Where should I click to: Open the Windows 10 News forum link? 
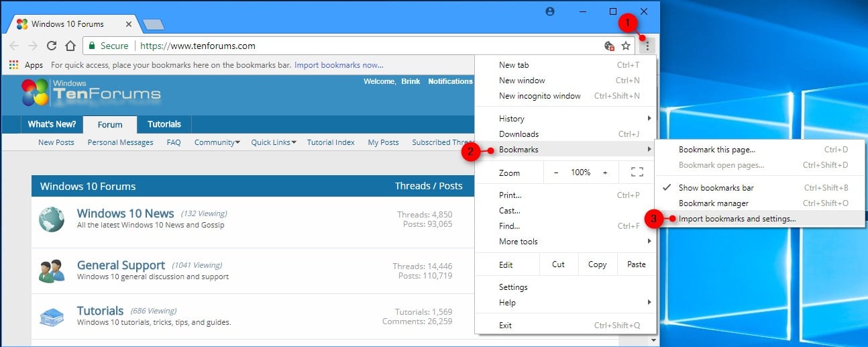[125, 213]
